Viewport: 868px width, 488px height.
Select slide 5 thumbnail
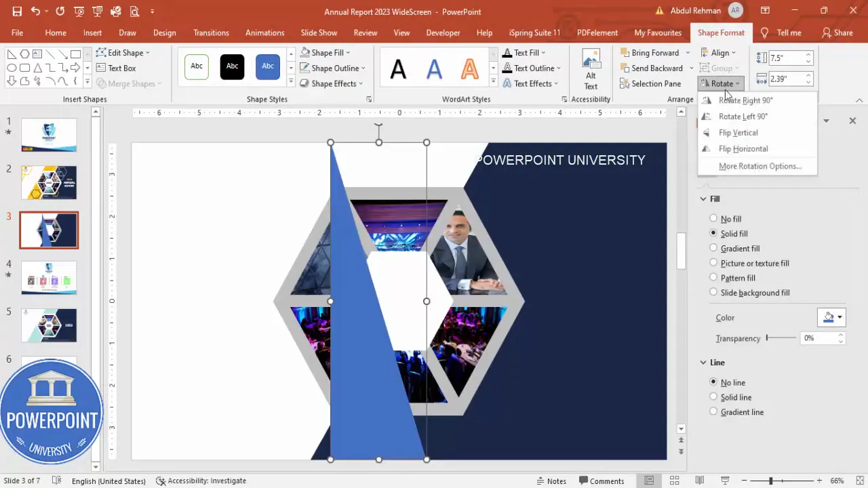[x=49, y=325]
